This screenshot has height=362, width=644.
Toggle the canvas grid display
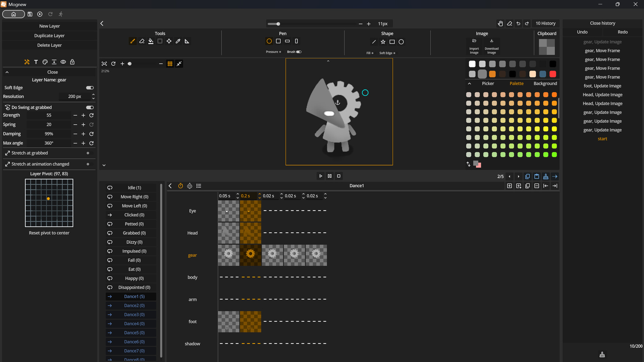(170, 64)
